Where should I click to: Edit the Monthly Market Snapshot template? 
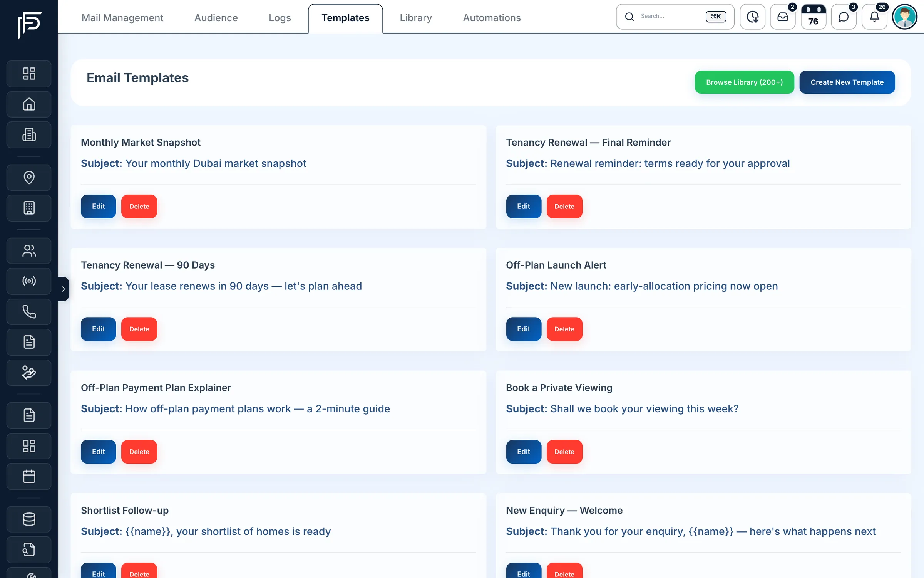(98, 206)
